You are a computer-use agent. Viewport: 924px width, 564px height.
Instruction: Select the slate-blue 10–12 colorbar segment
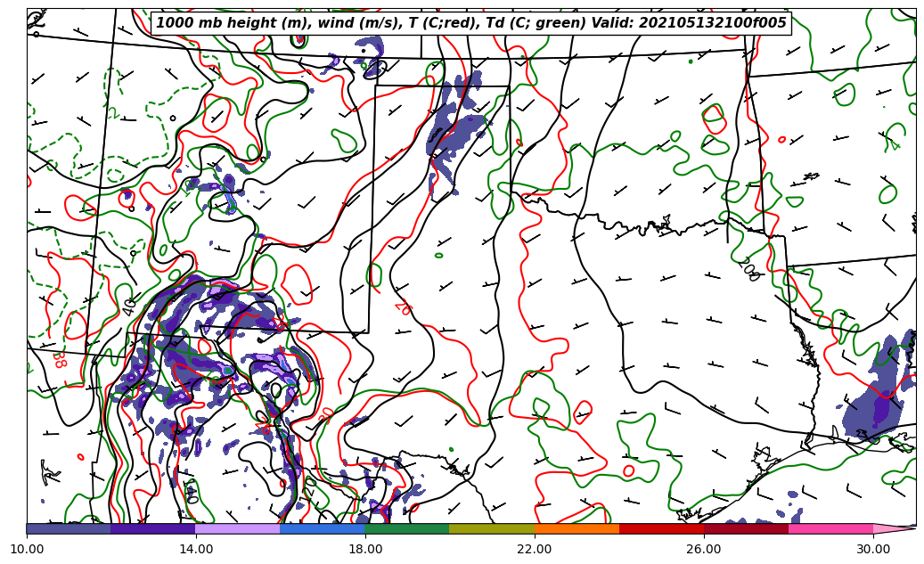click(69, 528)
